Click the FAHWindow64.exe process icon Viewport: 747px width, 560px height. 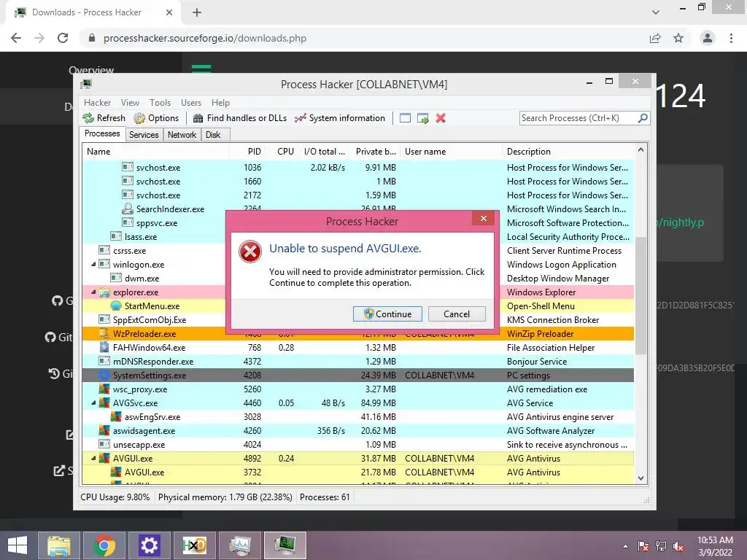[104, 347]
